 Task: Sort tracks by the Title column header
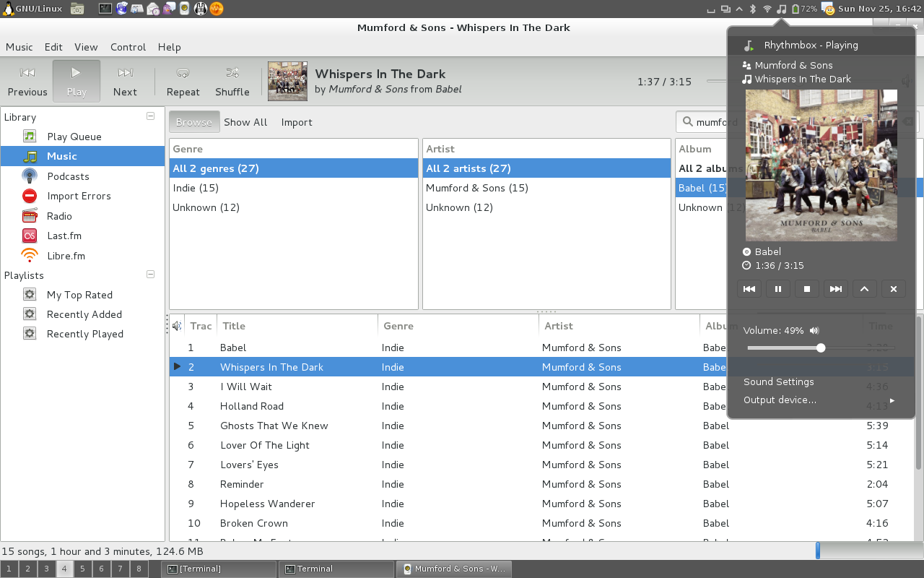(x=297, y=326)
